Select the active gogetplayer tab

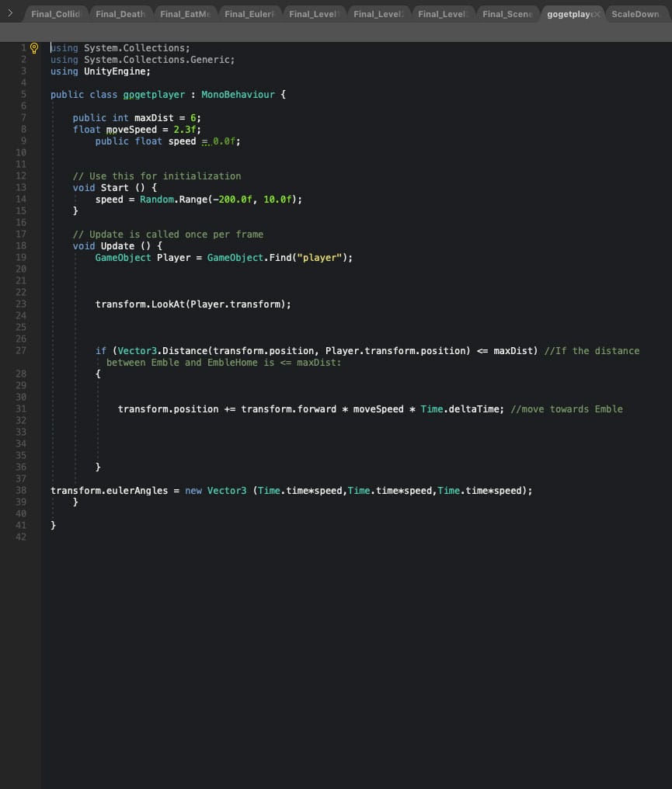(x=568, y=14)
